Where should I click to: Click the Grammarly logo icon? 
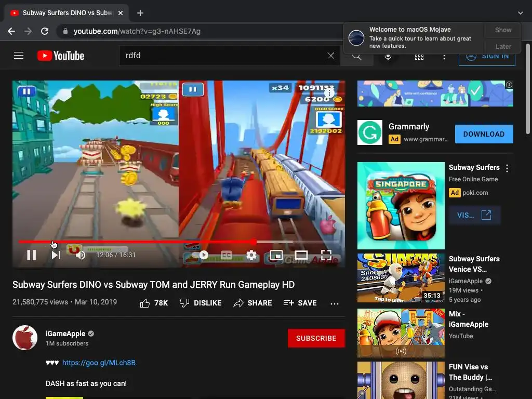tap(370, 132)
